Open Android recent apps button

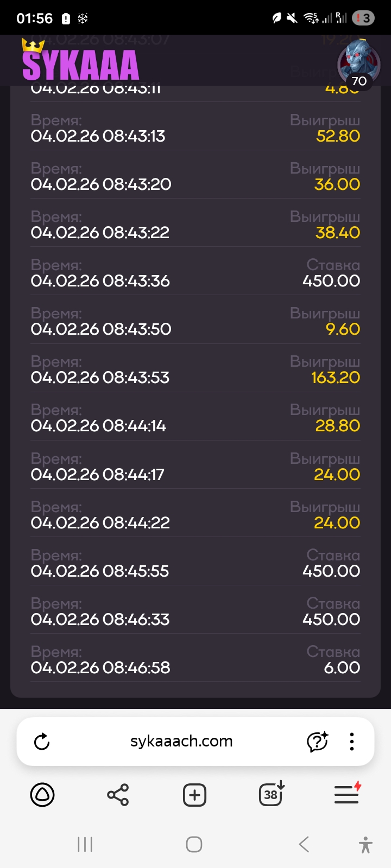[x=85, y=845]
